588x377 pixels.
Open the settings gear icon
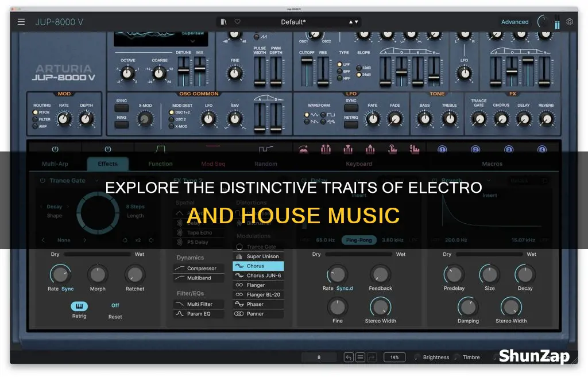click(569, 22)
